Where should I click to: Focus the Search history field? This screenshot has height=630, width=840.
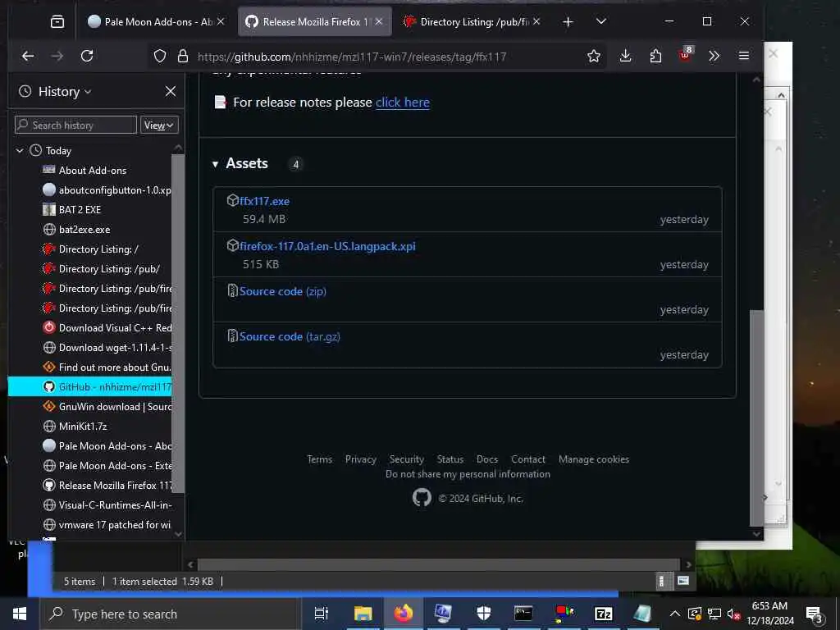[x=75, y=126]
